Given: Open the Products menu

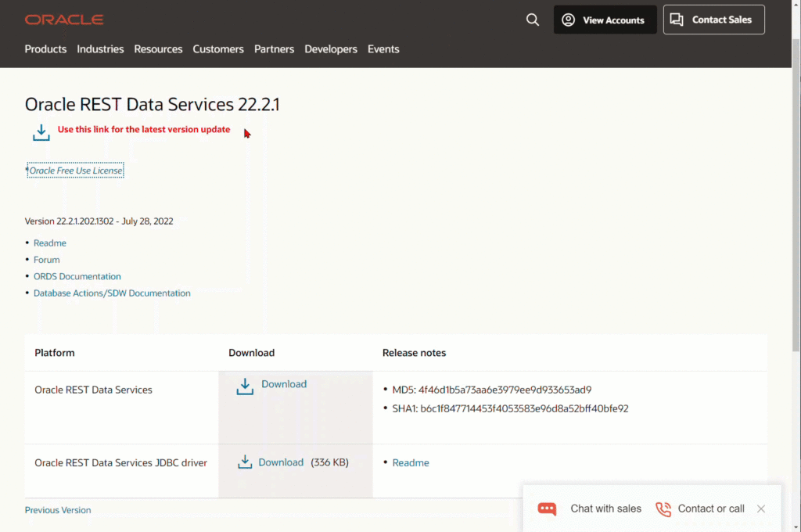Looking at the screenshot, I should [45, 49].
